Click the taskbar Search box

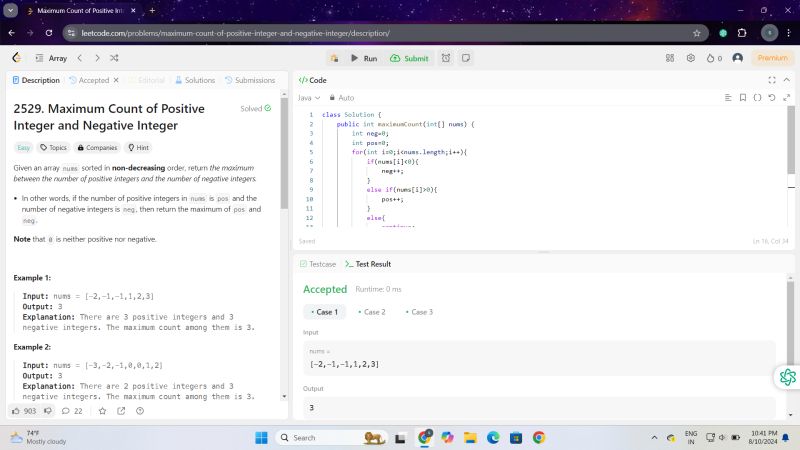click(331, 438)
